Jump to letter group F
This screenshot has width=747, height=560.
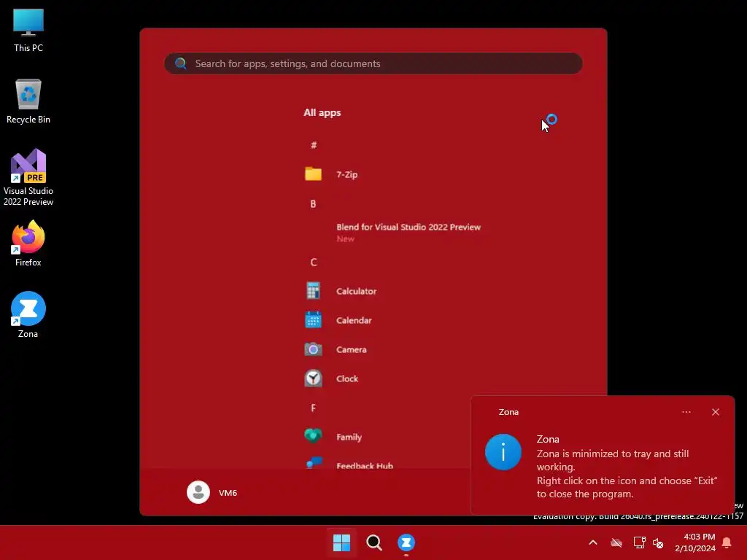point(313,408)
